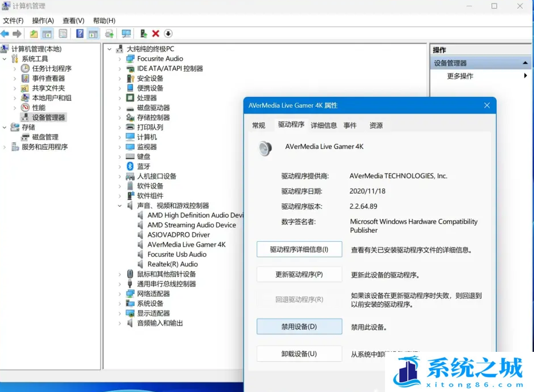This screenshot has height=392, width=534.
Task: Click the 更多操作 entry in actions pane
Action: (460, 76)
